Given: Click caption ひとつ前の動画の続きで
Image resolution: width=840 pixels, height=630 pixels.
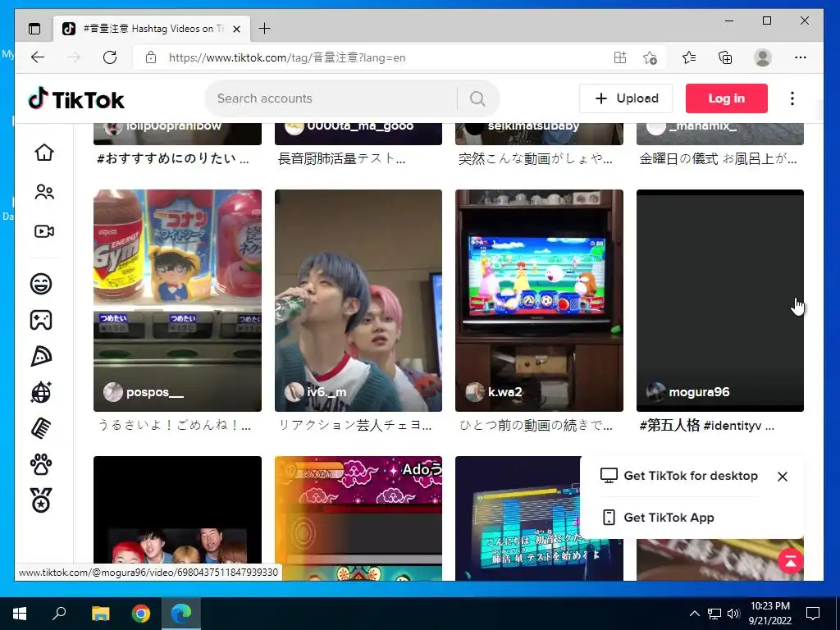Looking at the screenshot, I should (x=536, y=426).
